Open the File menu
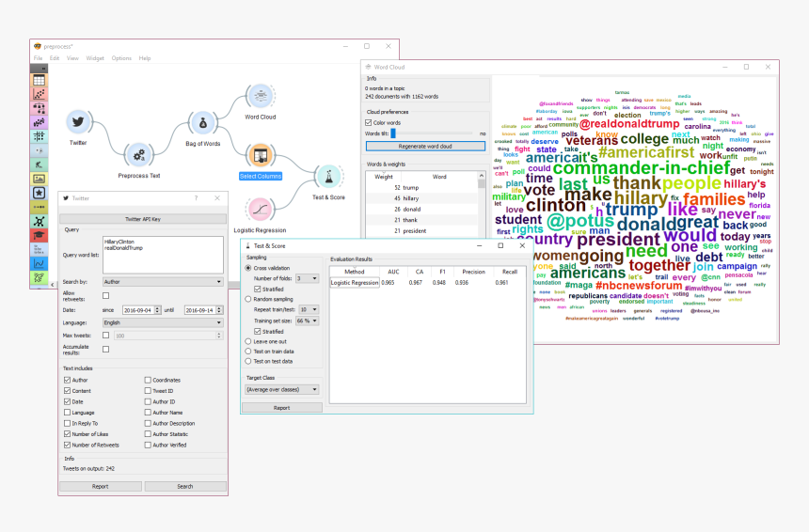This screenshot has height=532, width=809. tap(39, 58)
